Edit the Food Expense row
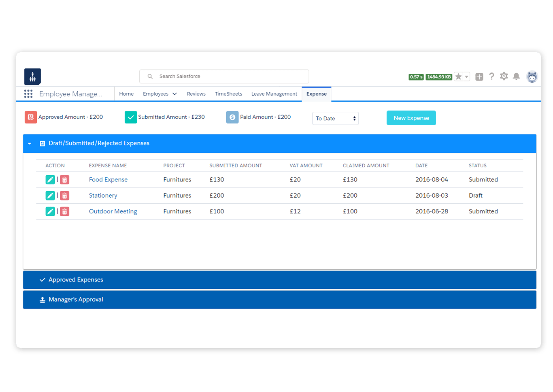The height and width of the screenshot is (392, 553). tap(50, 180)
